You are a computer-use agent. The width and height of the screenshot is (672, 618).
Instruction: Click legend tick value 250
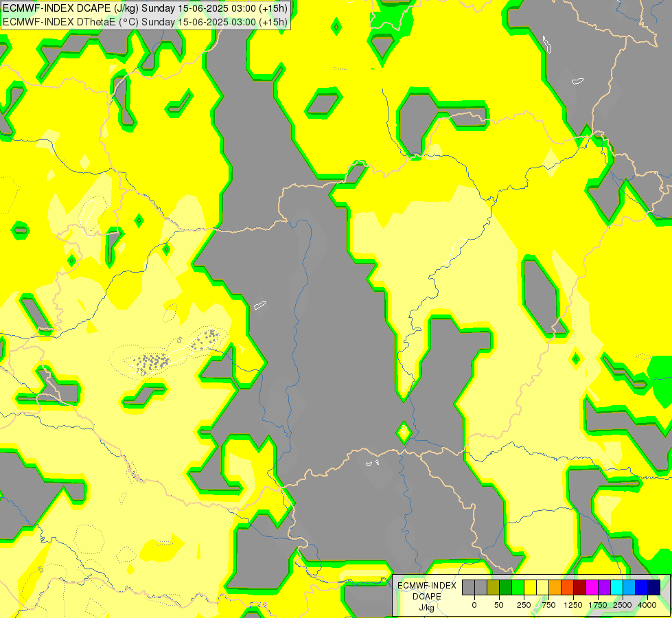524,605
